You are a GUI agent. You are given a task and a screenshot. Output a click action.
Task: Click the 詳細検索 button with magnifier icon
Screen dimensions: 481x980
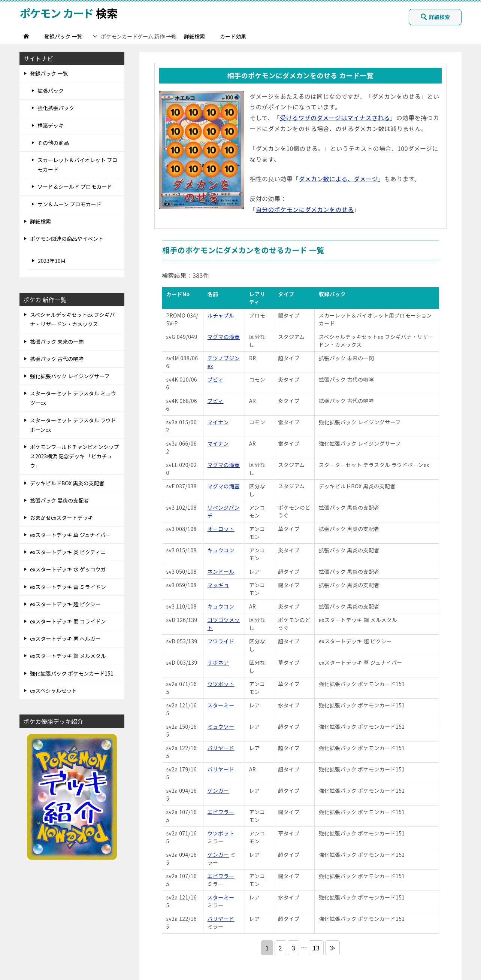point(435,17)
